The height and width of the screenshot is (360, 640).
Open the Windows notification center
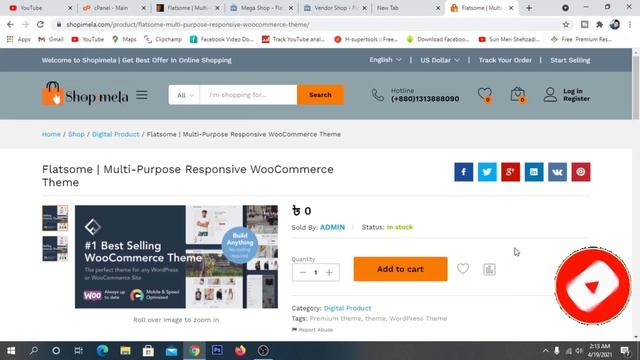pos(625,351)
